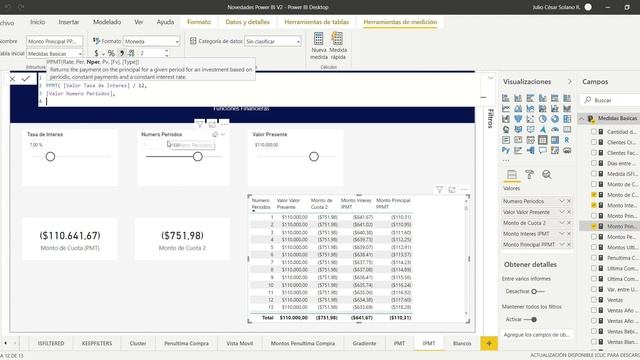Cancel the formula with the X button
Screen dimensions: 640x360
point(12,79)
